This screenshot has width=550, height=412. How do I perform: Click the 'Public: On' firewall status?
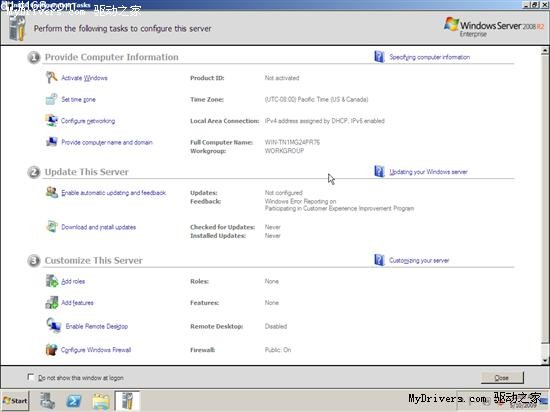(x=278, y=350)
